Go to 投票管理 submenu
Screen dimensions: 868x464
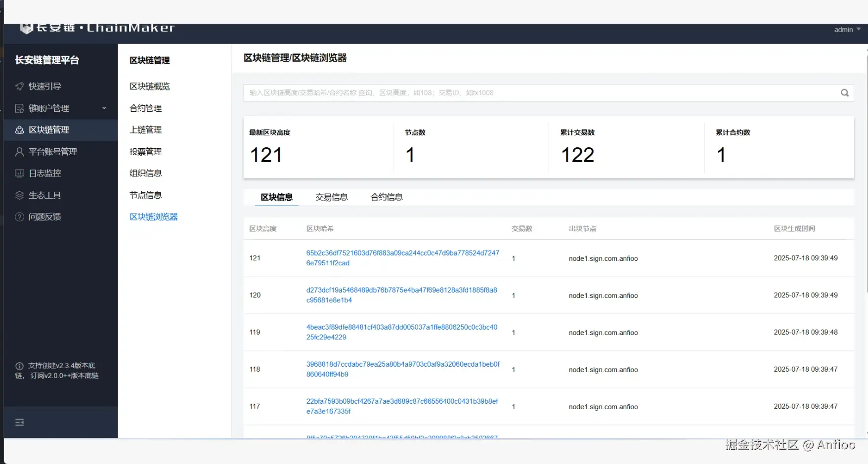click(145, 152)
